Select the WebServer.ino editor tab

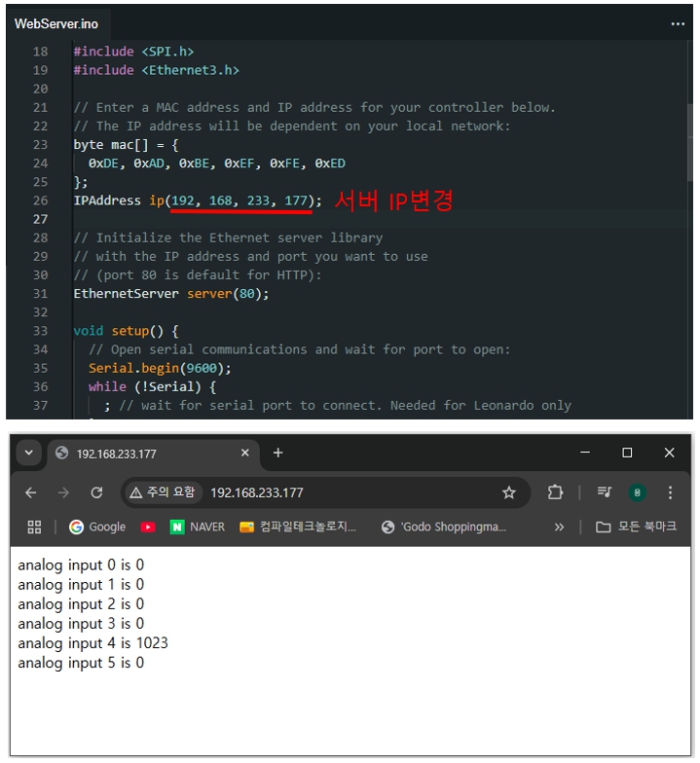pyautogui.click(x=56, y=23)
